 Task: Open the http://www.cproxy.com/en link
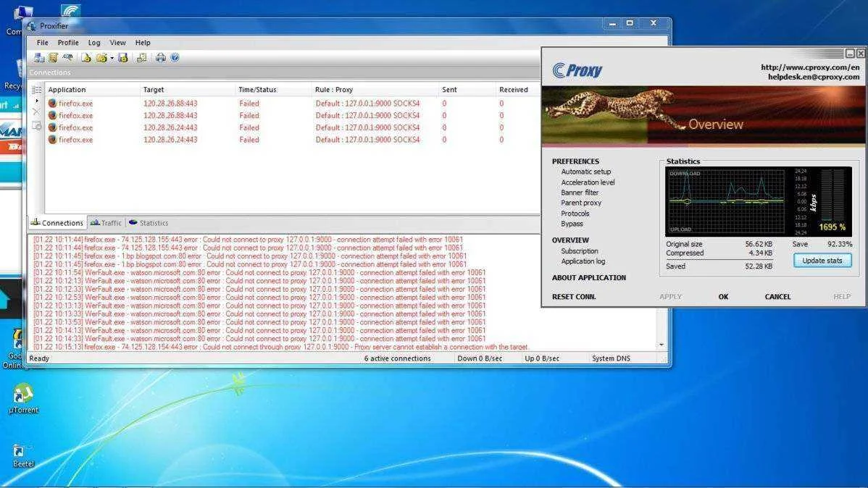click(810, 67)
